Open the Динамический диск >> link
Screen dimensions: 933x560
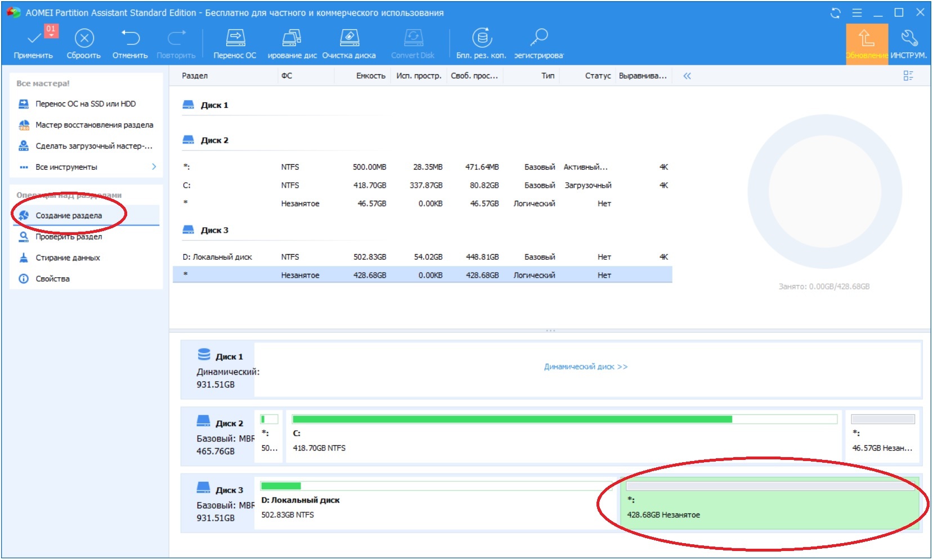pyautogui.click(x=586, y=367)
